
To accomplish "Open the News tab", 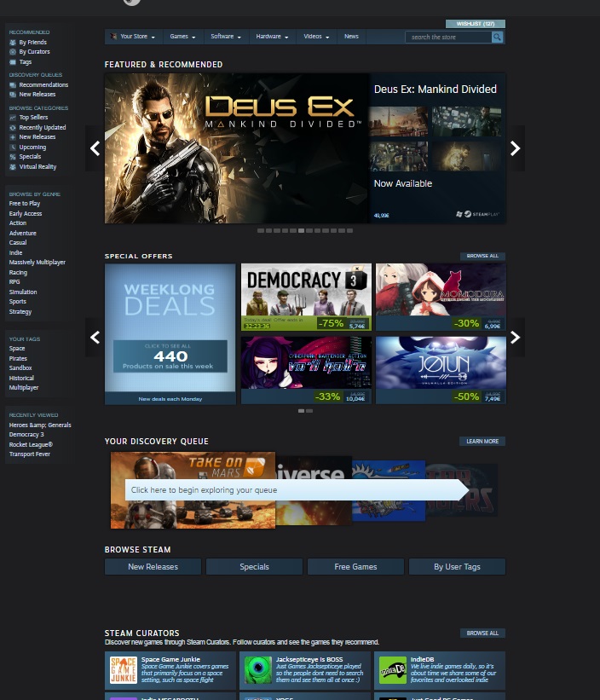I will coord(351,37).
